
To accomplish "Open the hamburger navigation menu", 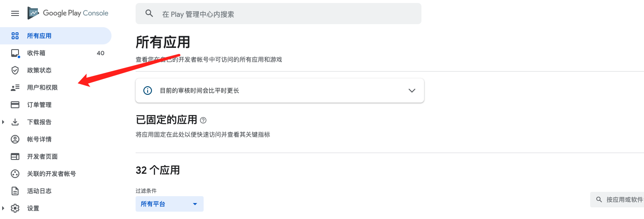I will (15, 13).
